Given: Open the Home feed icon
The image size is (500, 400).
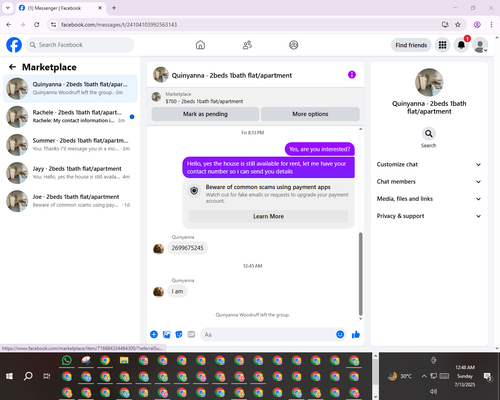Looking at the screenshot, I should tap(200, 45).
